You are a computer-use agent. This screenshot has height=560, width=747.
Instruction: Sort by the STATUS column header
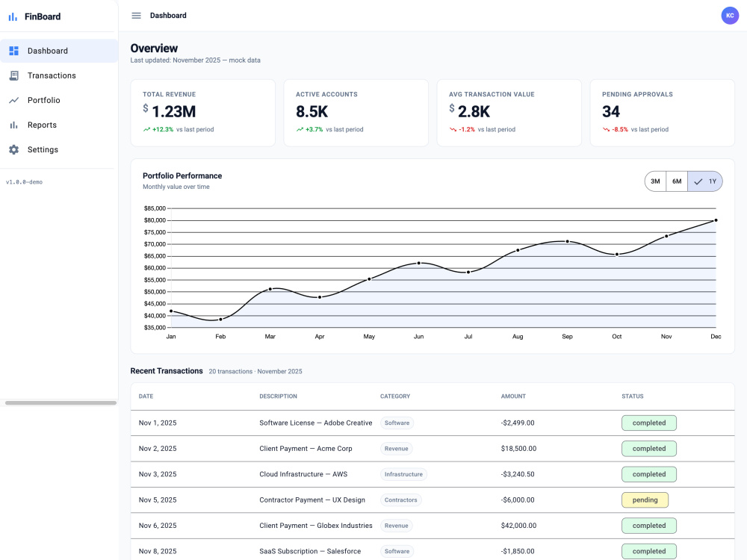point(632,396)
